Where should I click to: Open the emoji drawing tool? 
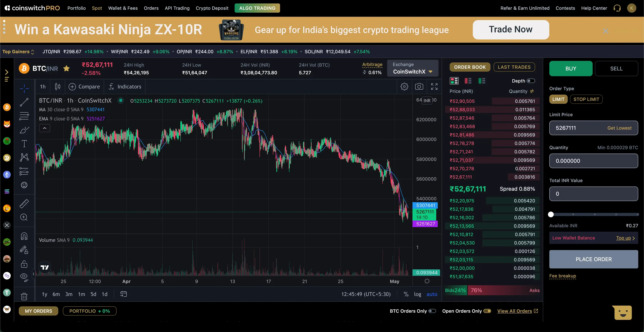click(24, 185)
